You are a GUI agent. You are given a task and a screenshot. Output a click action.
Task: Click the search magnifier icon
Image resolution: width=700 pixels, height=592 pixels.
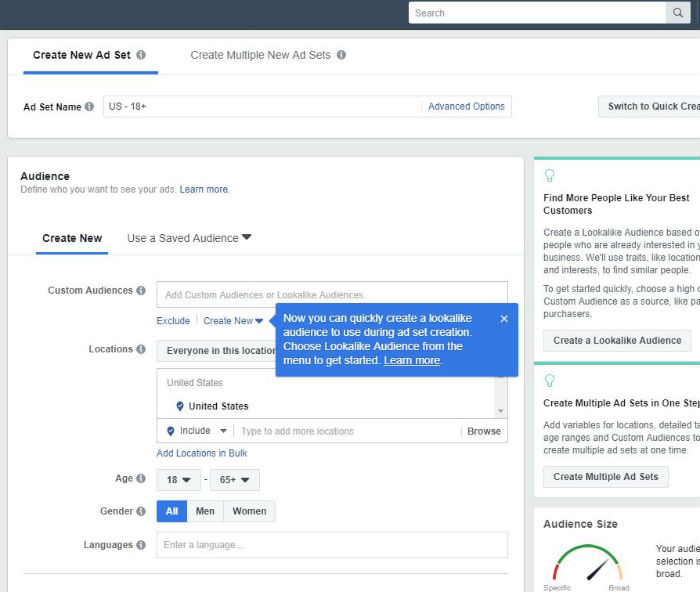tap(679, 13)
